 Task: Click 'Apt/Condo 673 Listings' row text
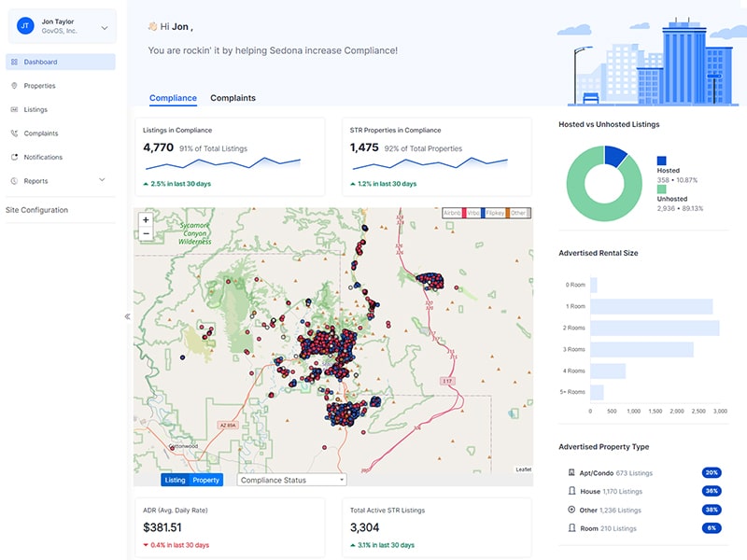coord(616,473)
